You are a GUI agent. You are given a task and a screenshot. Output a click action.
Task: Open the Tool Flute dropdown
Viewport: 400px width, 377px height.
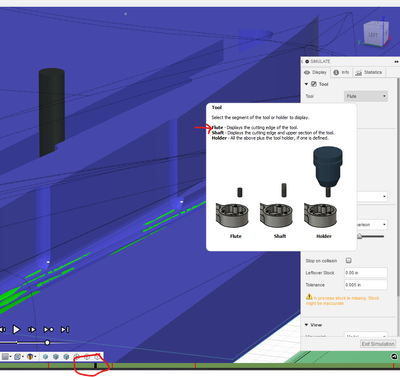pyautogui.click(x=366, y=96)
